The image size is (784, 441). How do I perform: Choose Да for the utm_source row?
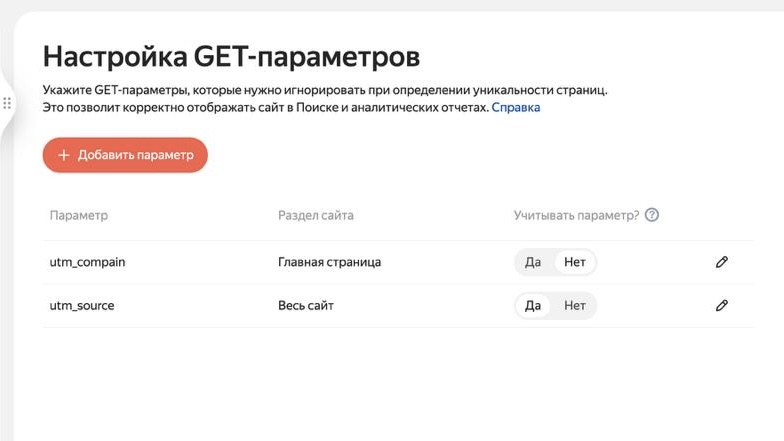coord(533,305)
